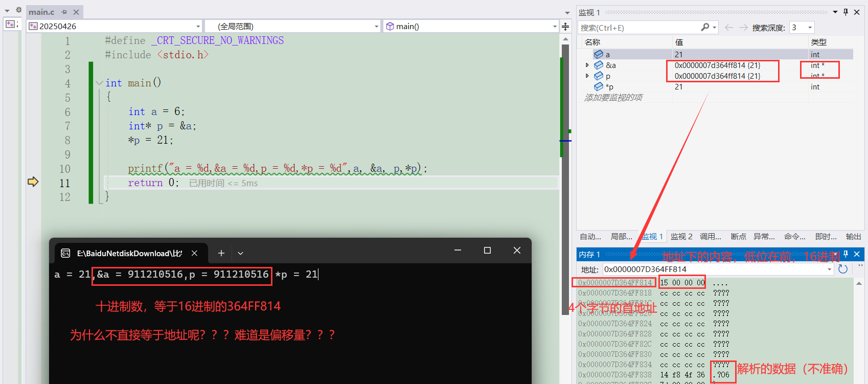Click the gear settings icon above the editor
Viewport: 868px width, 384px height.
(x=19, y=10)
